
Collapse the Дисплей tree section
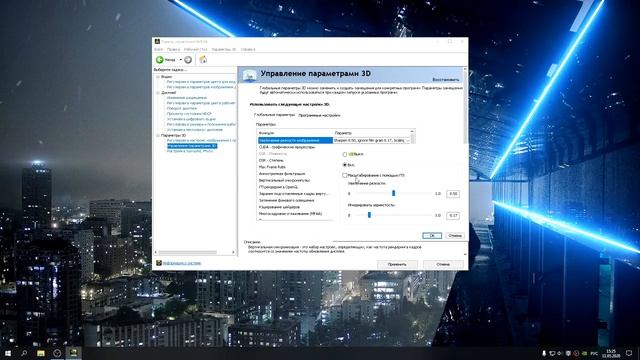click(158, 93)
